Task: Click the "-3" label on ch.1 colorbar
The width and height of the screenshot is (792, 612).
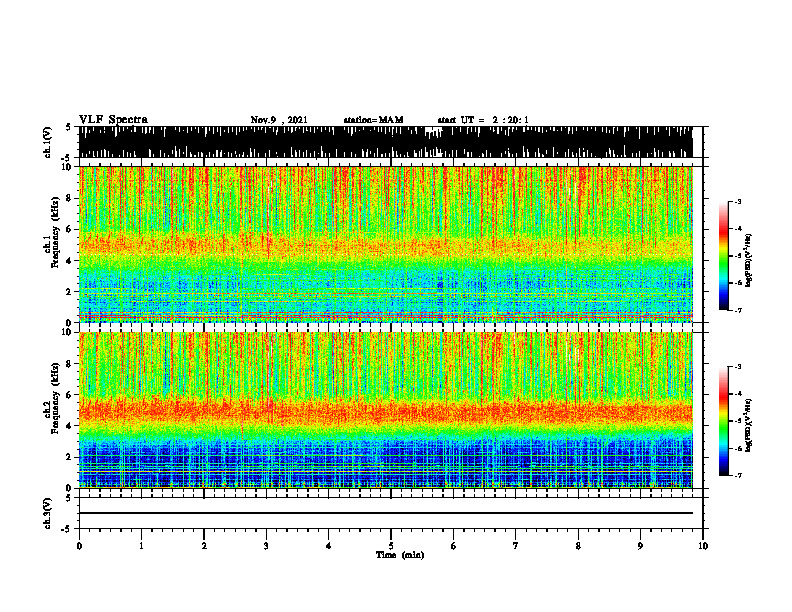Action: pyautogui.click(x=737, y=201)
